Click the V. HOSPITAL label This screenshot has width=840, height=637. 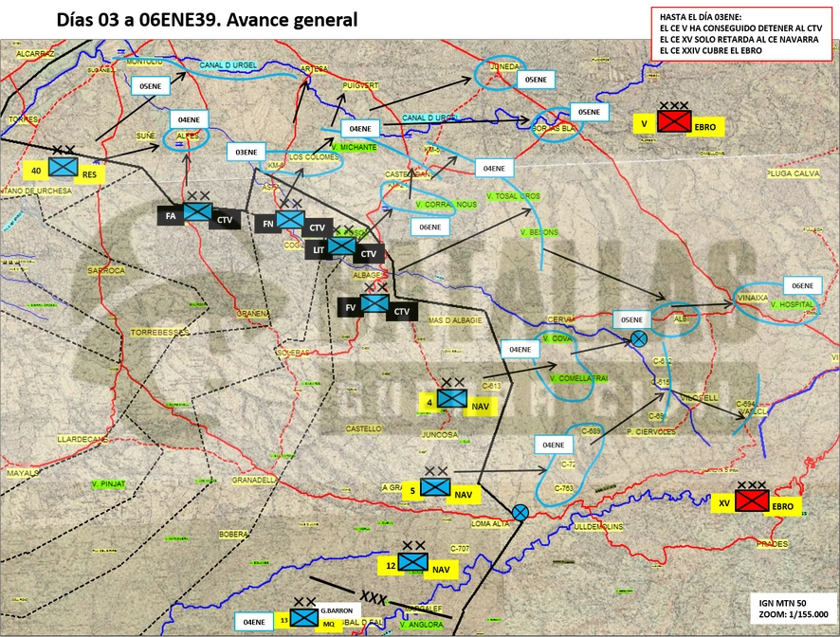(792, 304)
